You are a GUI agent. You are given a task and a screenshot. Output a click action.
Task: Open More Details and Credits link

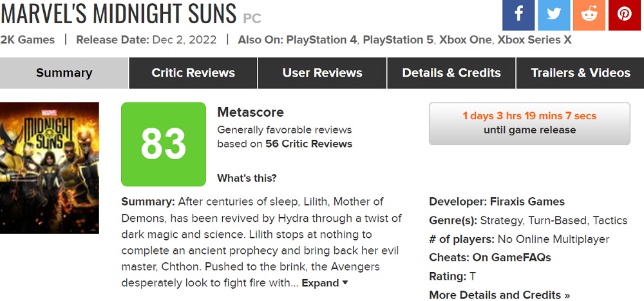pos(499,295)
